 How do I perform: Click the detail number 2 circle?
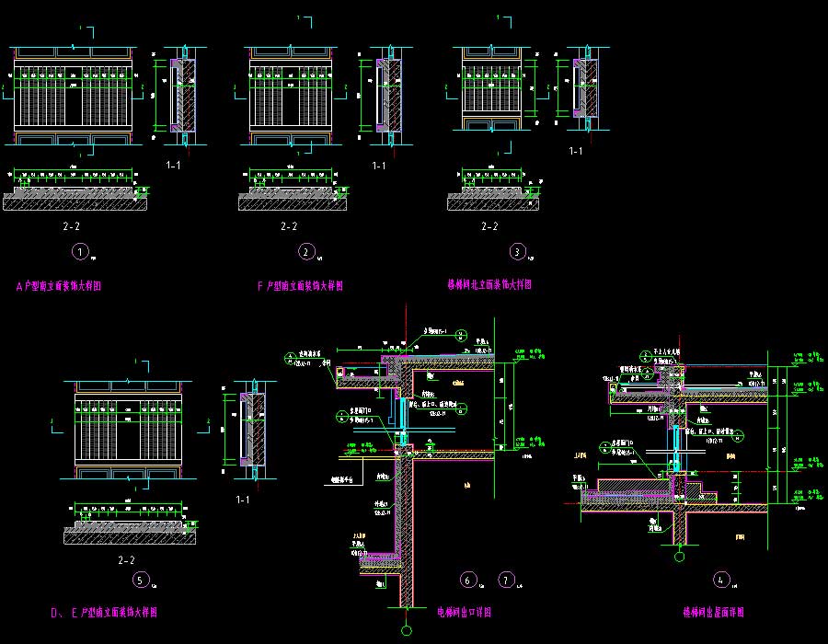click(x=306, y=251)
